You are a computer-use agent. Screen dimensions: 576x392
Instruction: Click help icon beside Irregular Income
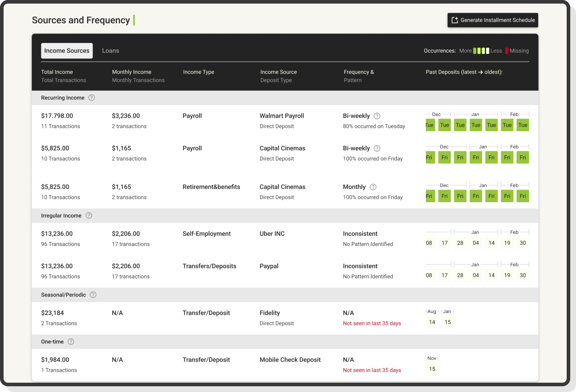click(x=89, y=216)
